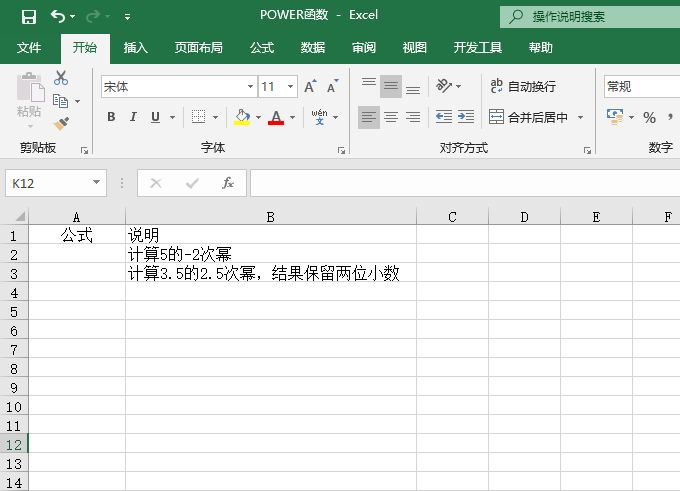Apply percent style format
This screenshot has height=491, width=680.
[x=649, y=118]
